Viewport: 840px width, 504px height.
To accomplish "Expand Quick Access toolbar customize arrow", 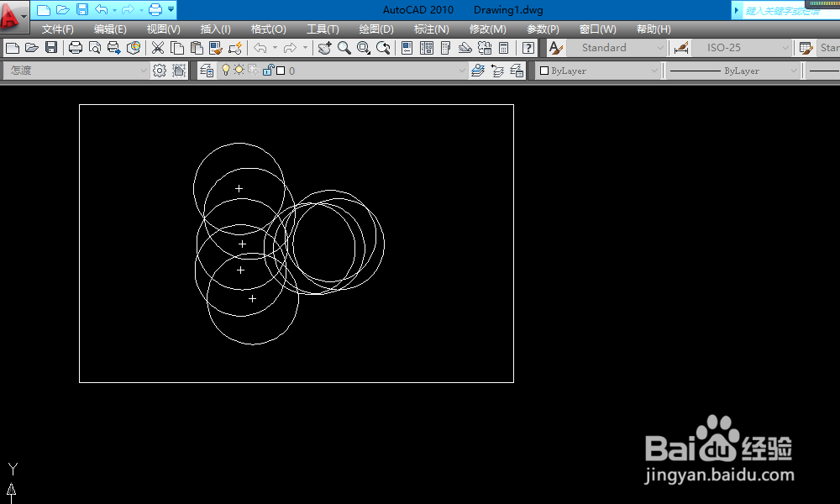I will [x=171, y=9].
